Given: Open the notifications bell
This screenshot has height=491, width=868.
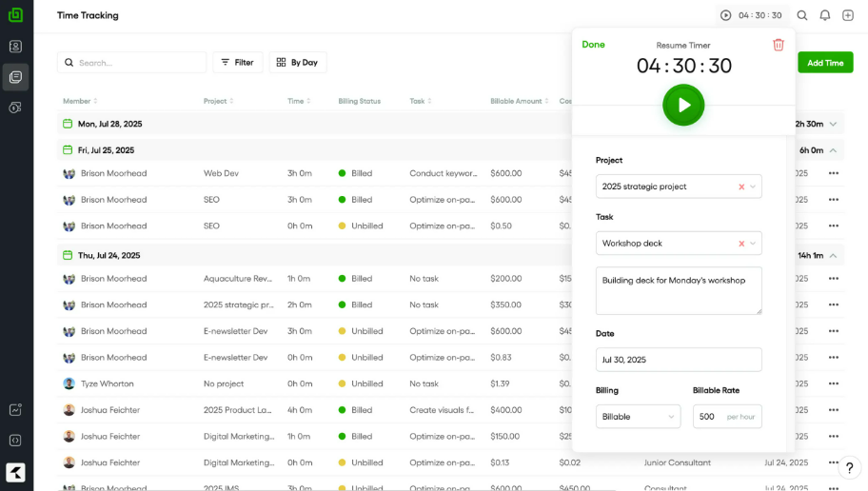Looking at the screenshot, I should pyautogui.click(x=825, y=15).
